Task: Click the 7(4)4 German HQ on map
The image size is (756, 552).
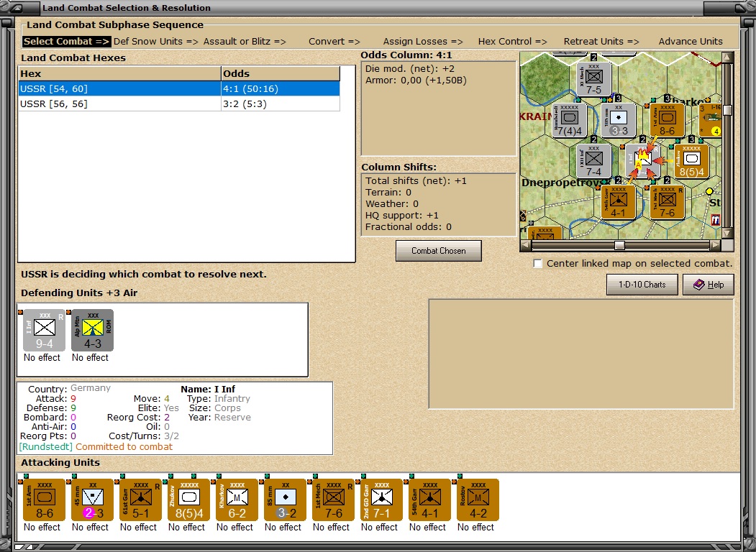Action: pyautogui.click(x=570, y=120)
